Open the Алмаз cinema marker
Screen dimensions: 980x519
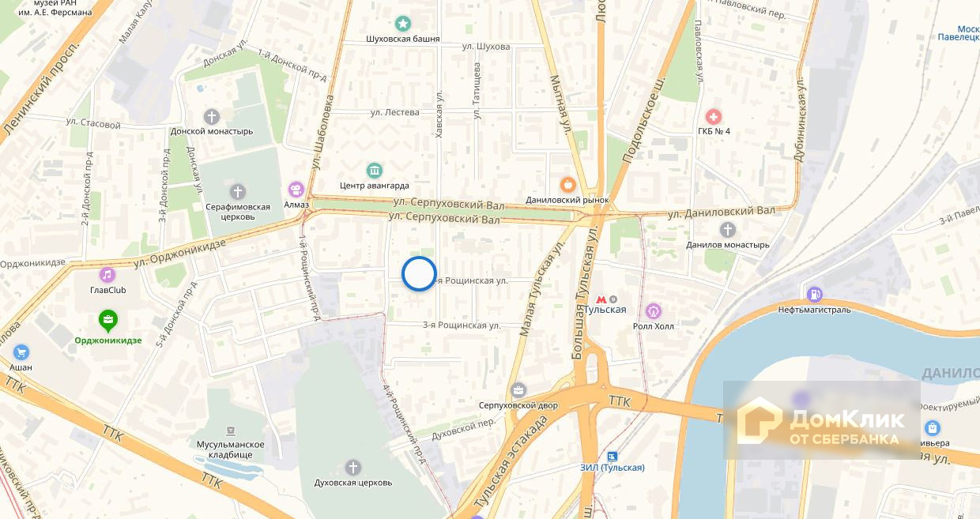(x=296, y=189)
